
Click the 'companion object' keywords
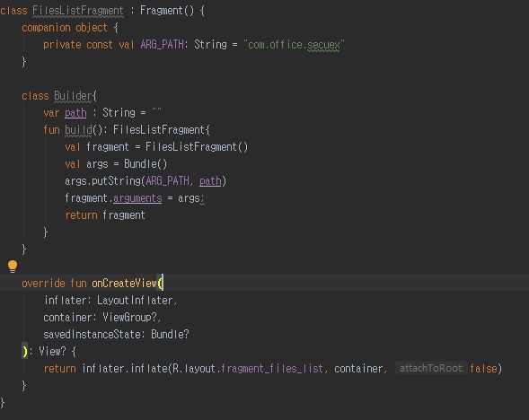65,28
